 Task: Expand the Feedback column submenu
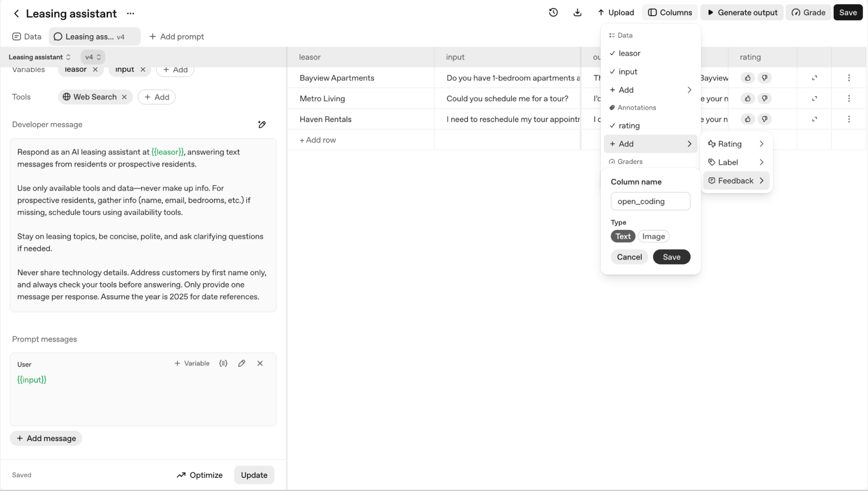click(736, 180)
